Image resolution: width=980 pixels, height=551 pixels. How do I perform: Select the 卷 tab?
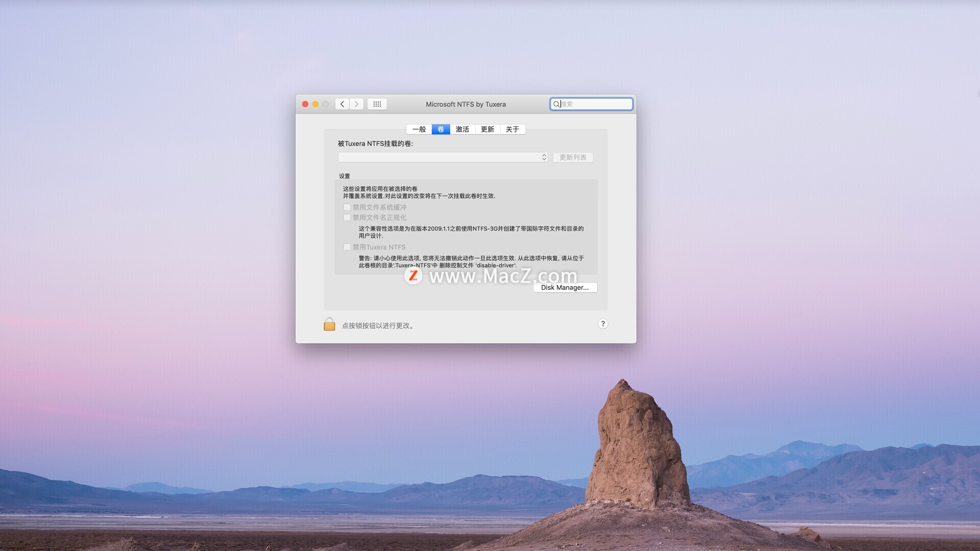click(440, 130)
